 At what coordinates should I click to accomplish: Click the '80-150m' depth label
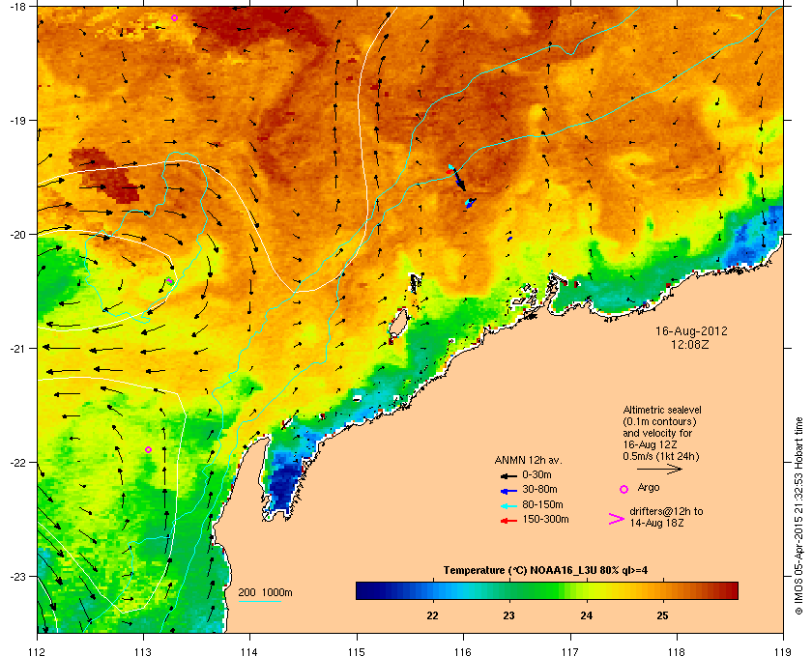542,504
